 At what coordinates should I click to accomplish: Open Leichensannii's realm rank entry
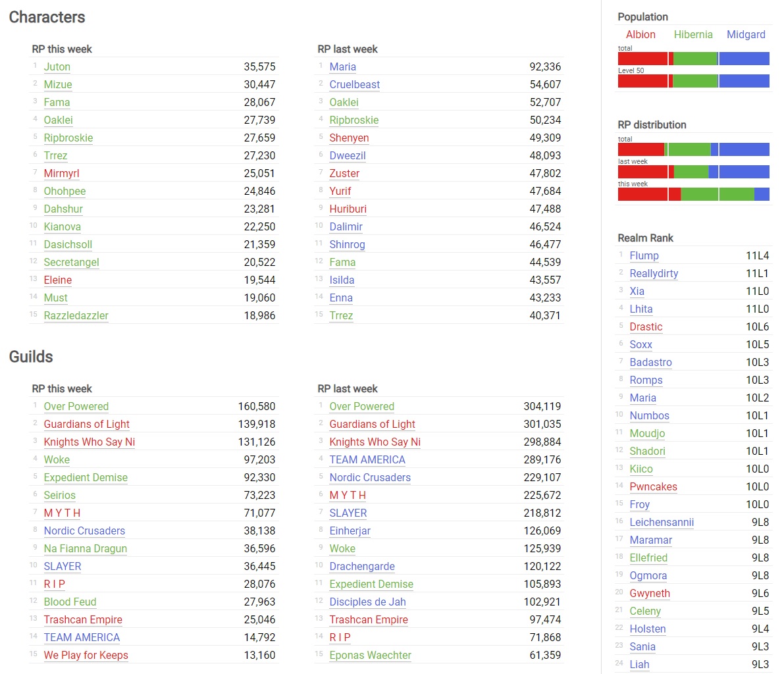tap(662, 522)
